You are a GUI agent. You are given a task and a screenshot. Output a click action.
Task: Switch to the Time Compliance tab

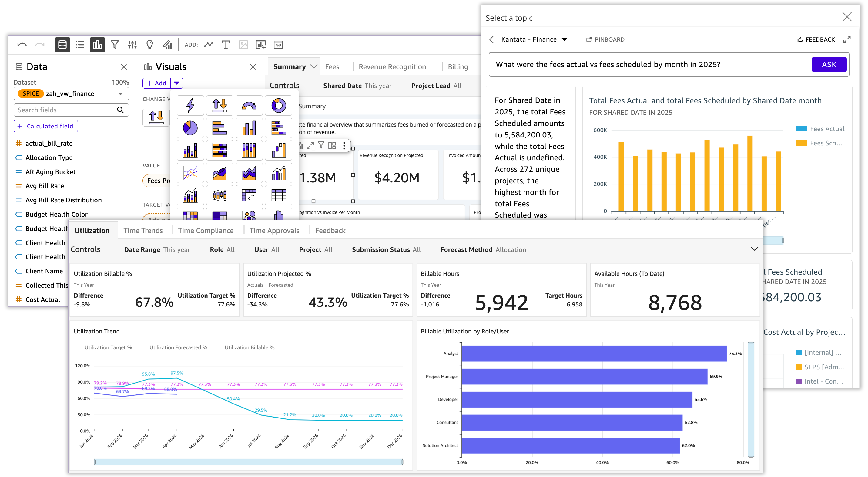[x=206, y=230]
